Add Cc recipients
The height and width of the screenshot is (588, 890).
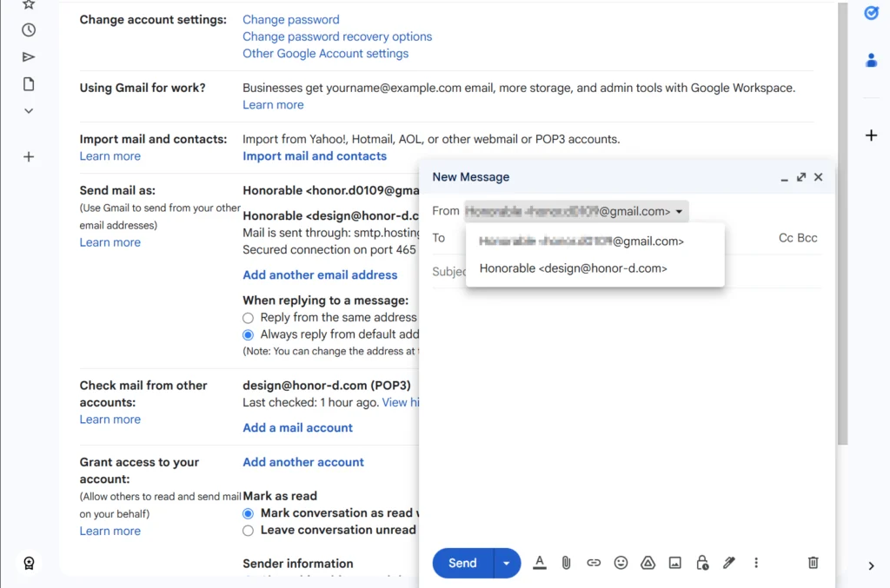coord(786,238)
